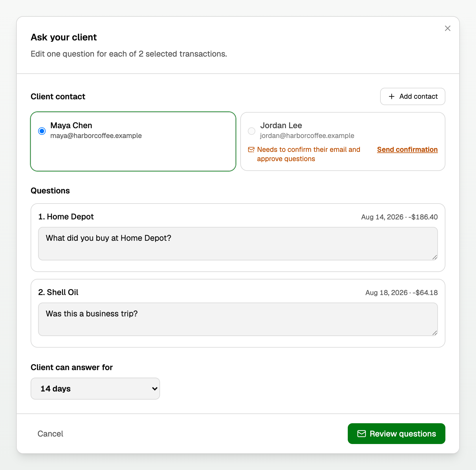The image size is (476, 470).
Task: Click jordan@harborcoffee.example email text
Action: (307, 136)
